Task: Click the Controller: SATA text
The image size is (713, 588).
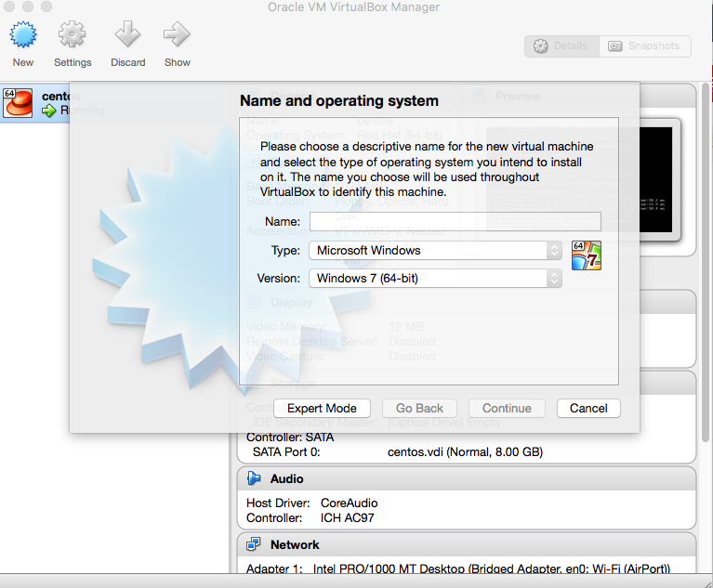Action: [x=290, y=438]
